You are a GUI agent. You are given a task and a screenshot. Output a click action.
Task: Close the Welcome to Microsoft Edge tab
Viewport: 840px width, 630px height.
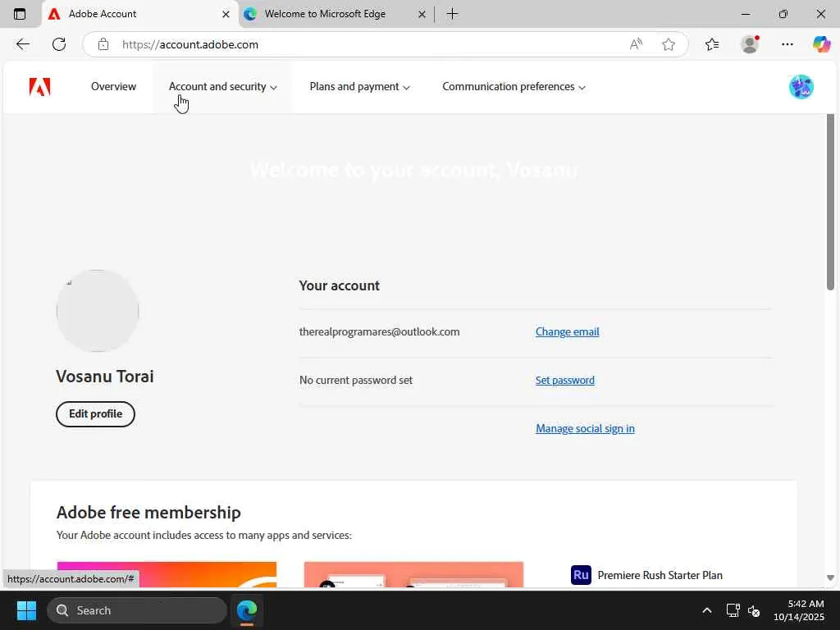click(422, 15)
